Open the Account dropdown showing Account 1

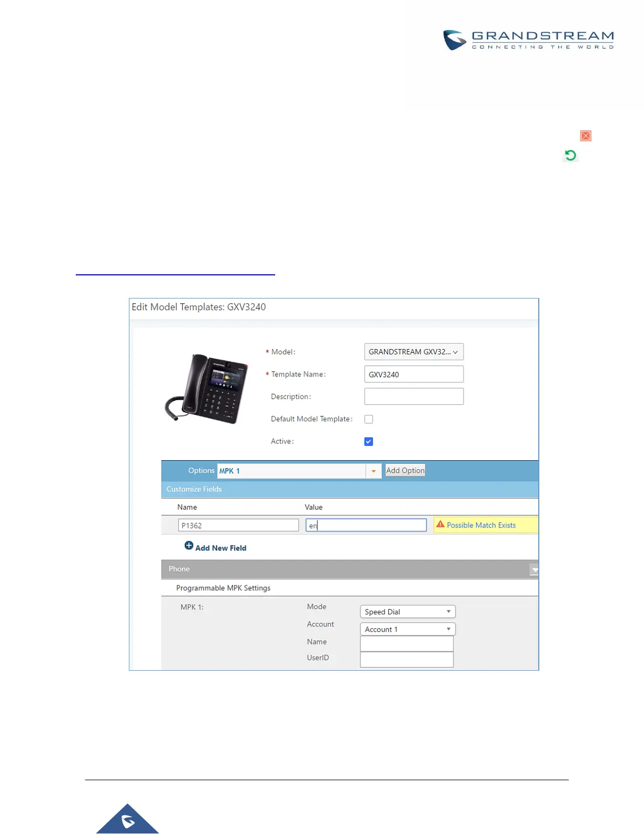point(408,629)
